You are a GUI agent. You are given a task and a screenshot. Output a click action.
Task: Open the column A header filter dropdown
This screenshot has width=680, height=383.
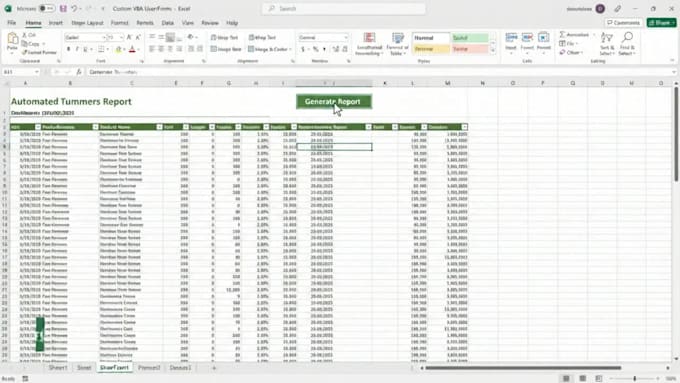point(38,127)
